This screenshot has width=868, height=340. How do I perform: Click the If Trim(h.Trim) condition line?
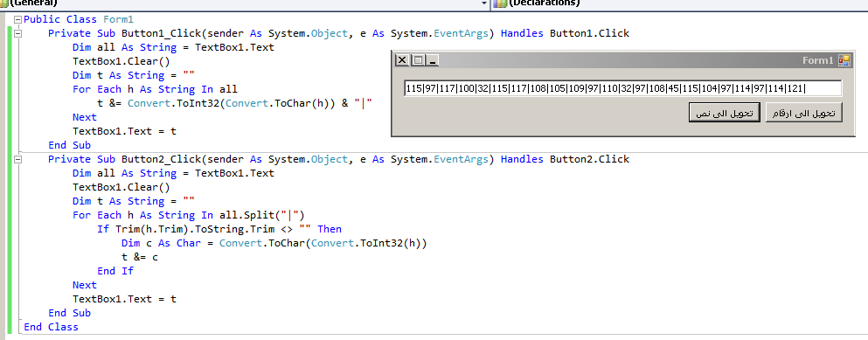[x=219, y=229]
